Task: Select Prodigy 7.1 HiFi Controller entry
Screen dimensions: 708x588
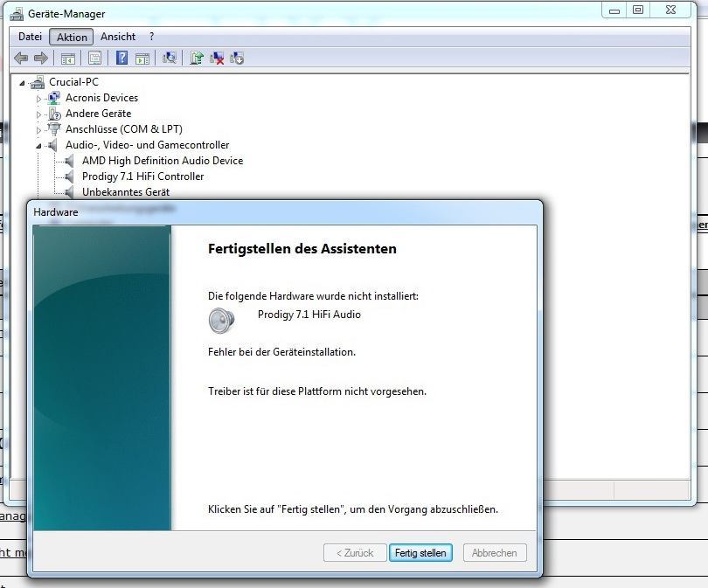Action: [142, 176]
